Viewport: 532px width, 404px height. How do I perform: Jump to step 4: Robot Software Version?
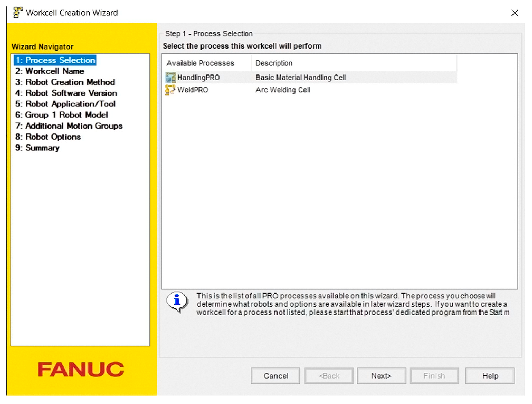point(66,93)
